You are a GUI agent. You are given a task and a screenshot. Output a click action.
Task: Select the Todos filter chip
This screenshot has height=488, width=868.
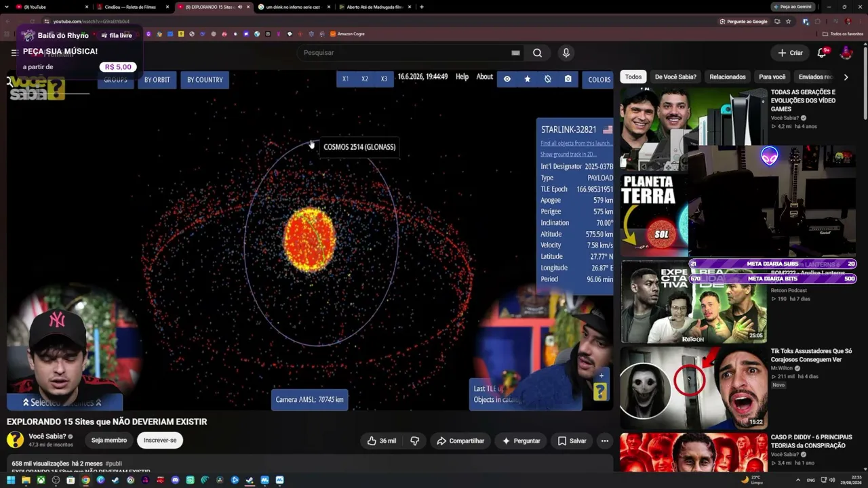click(x=633, y=77)
